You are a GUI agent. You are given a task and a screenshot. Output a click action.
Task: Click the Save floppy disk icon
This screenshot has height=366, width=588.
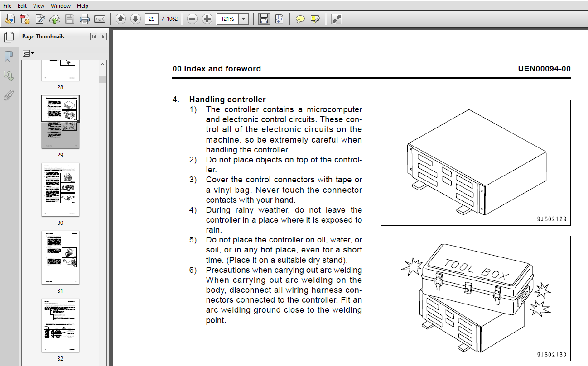click(70, 19)
